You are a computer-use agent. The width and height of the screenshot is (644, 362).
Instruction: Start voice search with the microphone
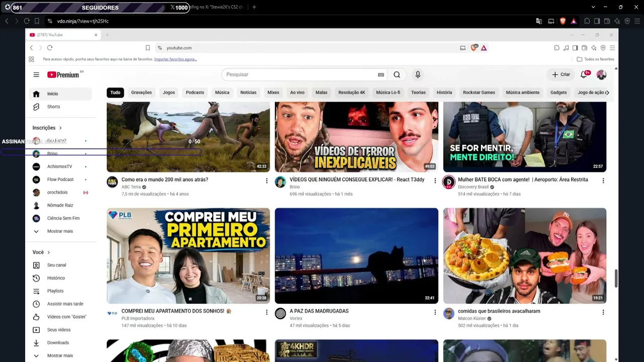click(418, 74)
